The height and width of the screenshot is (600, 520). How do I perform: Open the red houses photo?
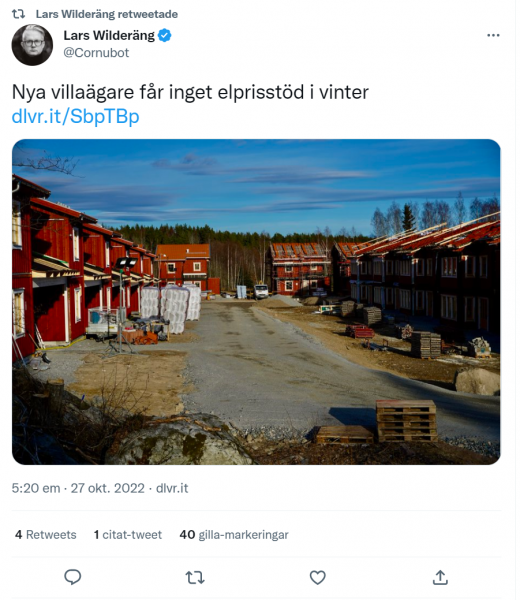pyautogui.click(x=256, y=302)
